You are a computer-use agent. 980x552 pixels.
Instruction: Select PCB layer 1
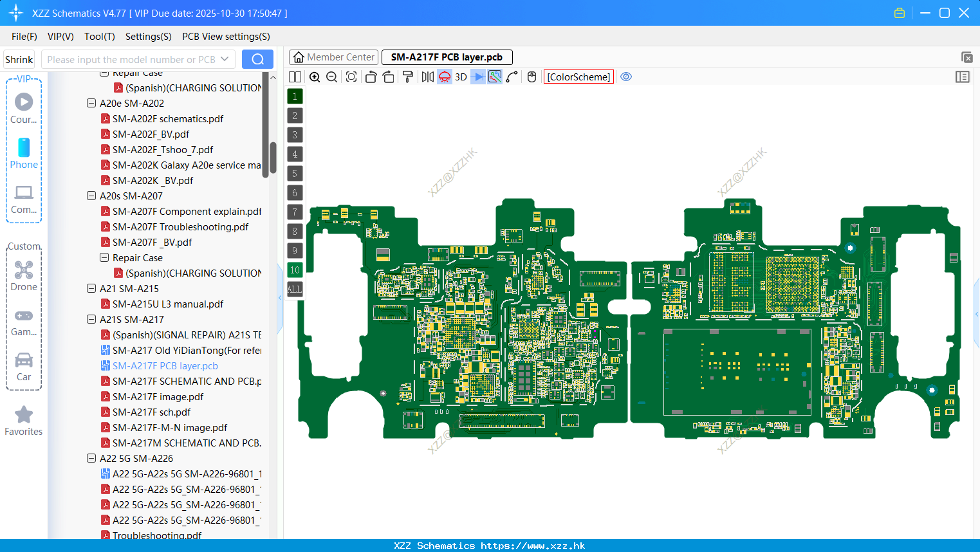295,97
